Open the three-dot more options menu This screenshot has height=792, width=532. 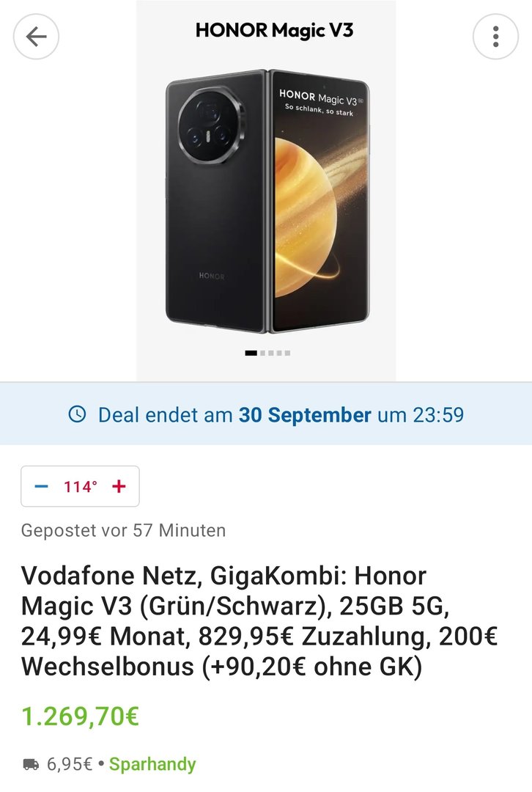click(495, 37)
